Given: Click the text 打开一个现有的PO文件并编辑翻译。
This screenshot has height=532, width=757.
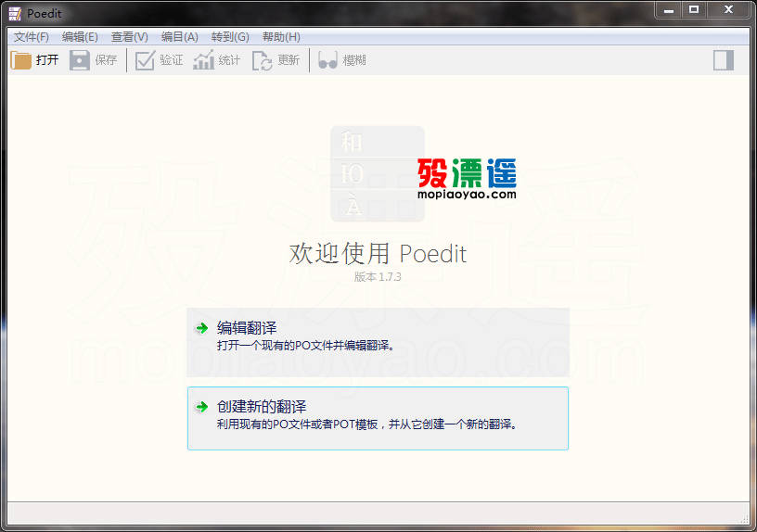Looking at the screenshot, I should tap(306, 346).
